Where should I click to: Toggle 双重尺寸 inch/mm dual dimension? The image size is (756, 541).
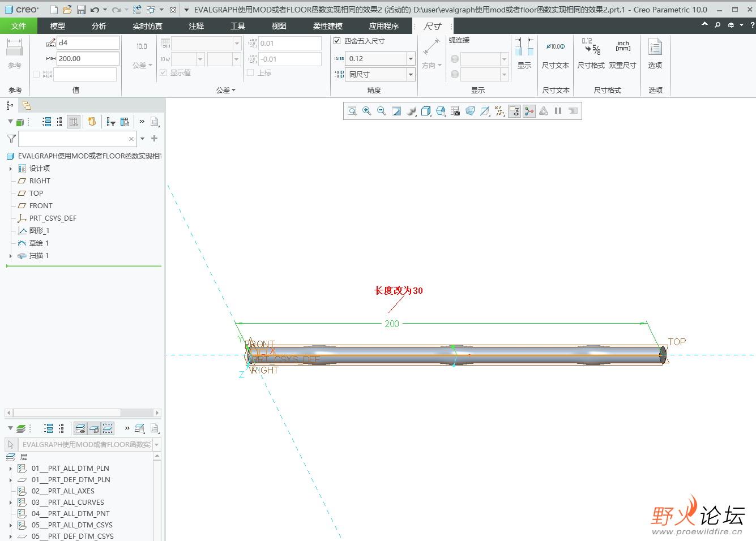(x=623, y=54)
